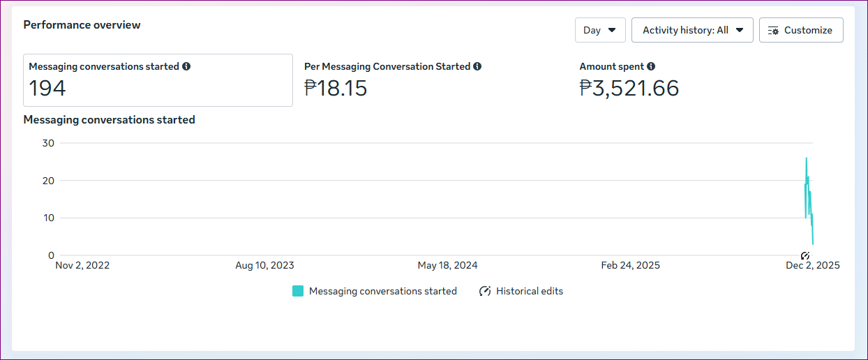Expand the Activity history: All dropdown
Screen dimensions: 868x360
[x=691, y=31]
